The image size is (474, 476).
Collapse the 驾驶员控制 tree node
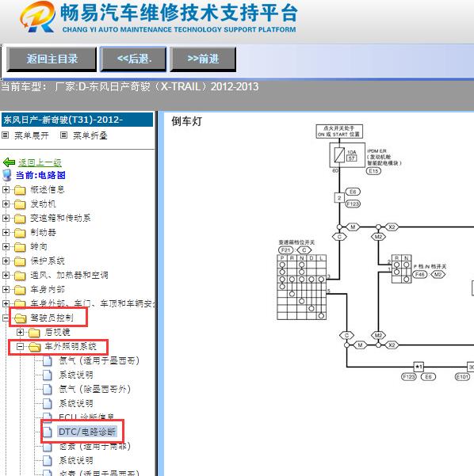point(6,318)
